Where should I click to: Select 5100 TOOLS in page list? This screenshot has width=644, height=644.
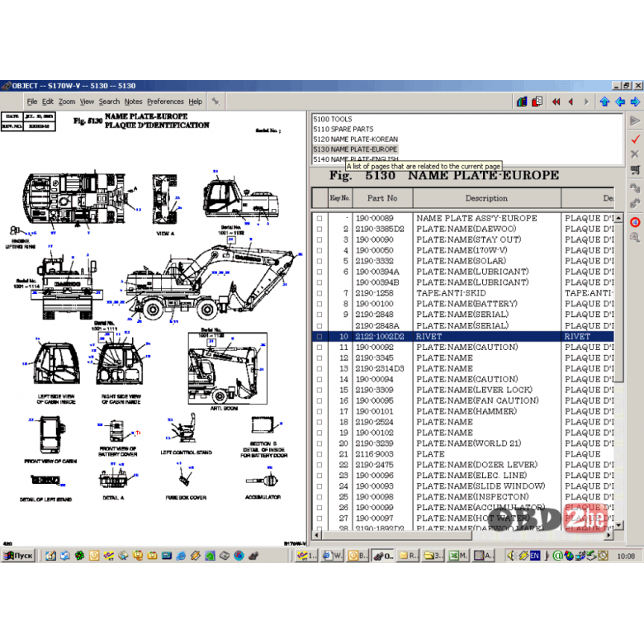click(333, 119)
